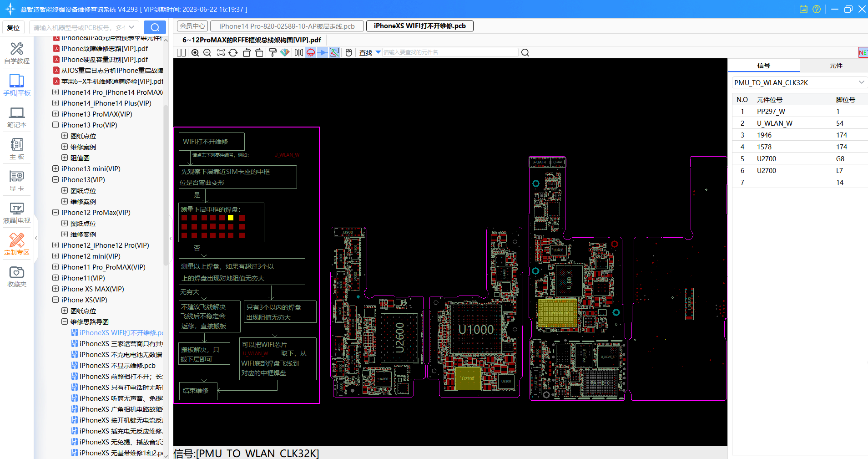
Task: Click the U2600 chip on board
Action: point(399,337)
